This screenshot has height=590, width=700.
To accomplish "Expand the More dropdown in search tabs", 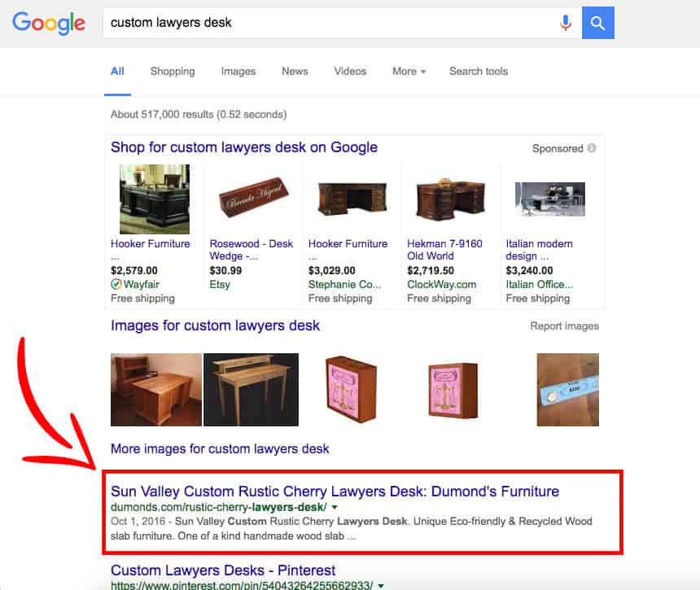I will [x=409, y=72].
